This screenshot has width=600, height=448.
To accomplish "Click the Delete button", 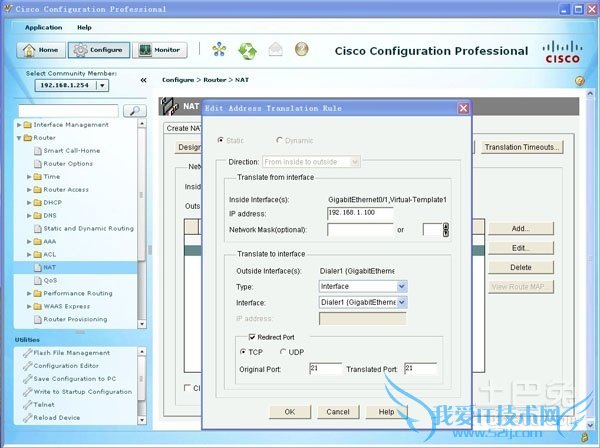I will tap(521, 267).
